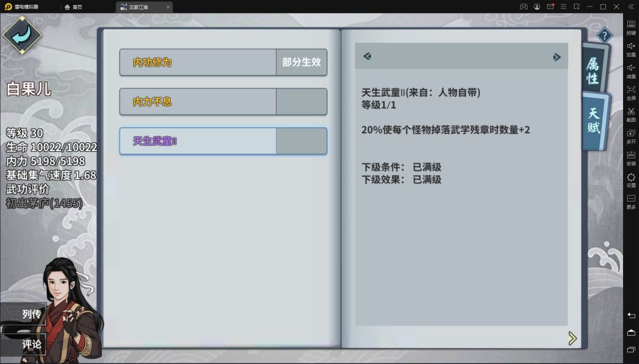Go to next talent detail arrow
Viewport: 639px width, 364px height.
point(557,57)
